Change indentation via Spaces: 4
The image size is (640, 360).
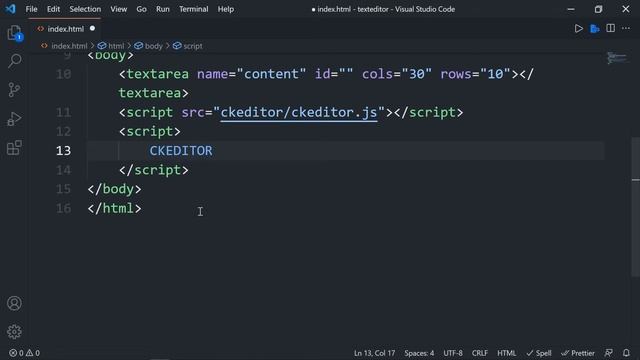click(419, 353)
